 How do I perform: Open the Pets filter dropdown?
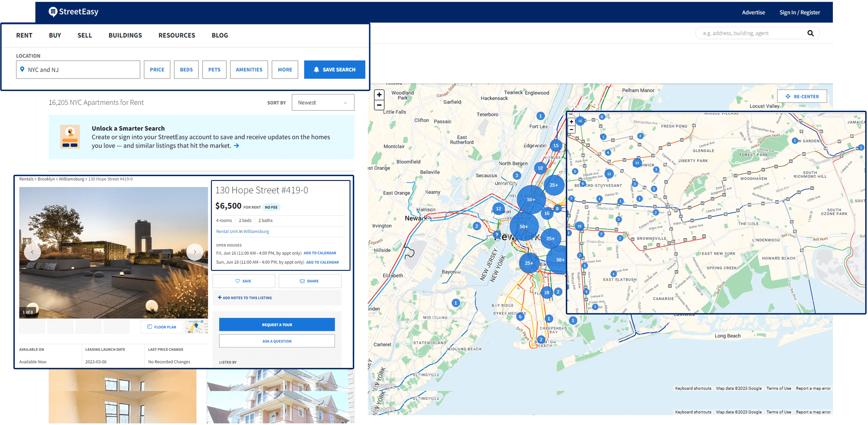pos(214,69)
